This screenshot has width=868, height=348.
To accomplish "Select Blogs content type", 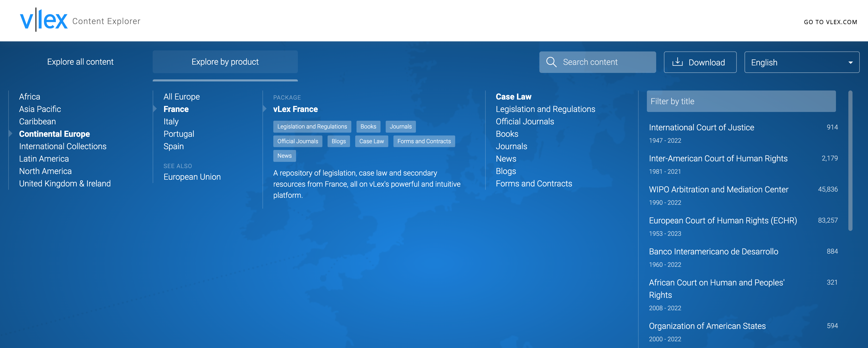I will (506, 171).
